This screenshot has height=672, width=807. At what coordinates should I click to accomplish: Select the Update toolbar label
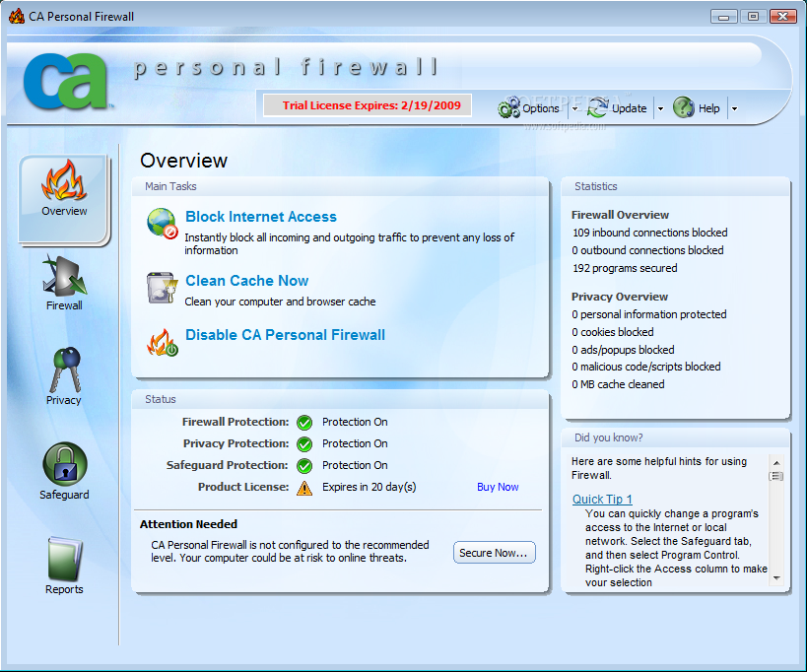(629, 108)
